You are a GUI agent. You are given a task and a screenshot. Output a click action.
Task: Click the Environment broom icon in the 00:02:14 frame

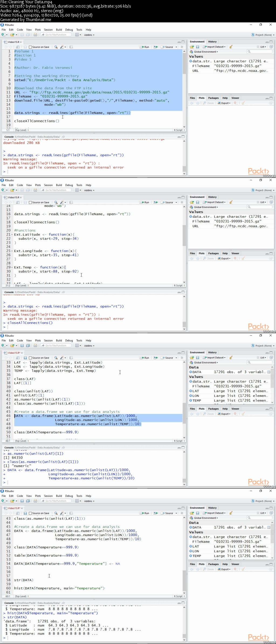231,513
